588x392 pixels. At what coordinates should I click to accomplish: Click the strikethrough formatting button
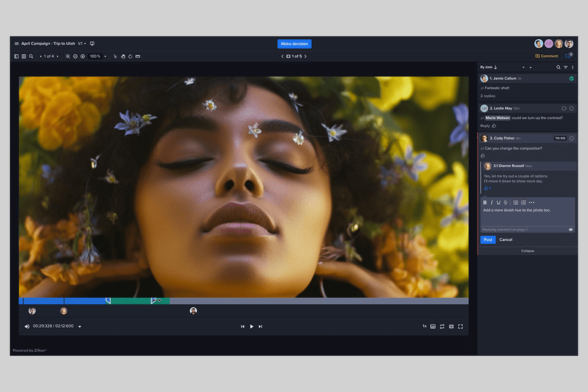505,203
